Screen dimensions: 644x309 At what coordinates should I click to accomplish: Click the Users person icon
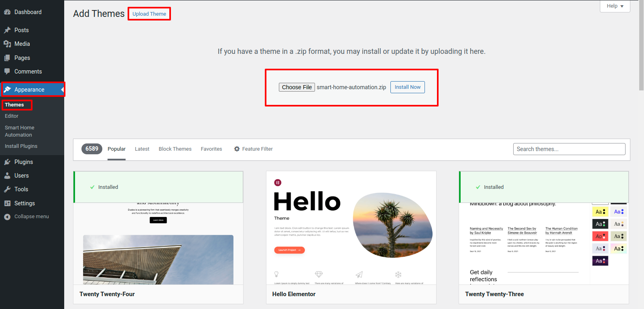click(x=7, y=176)
